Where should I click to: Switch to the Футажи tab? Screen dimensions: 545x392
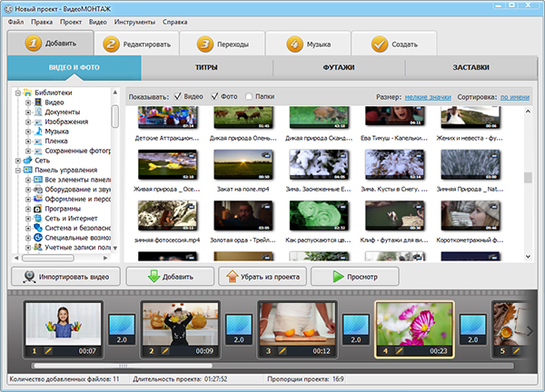point(338,68)
